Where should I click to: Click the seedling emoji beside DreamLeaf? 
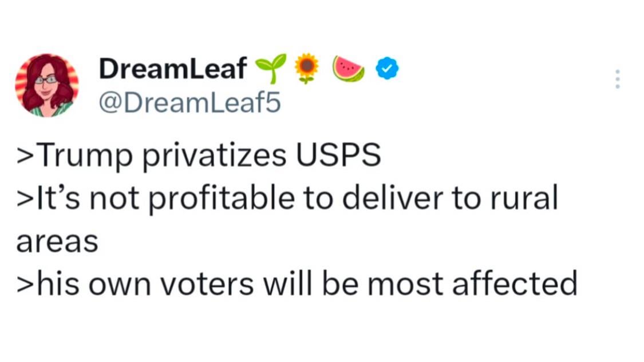[270, 69]
